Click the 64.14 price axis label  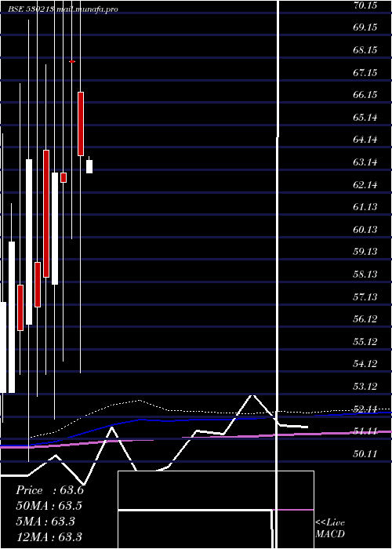(365, 140)
